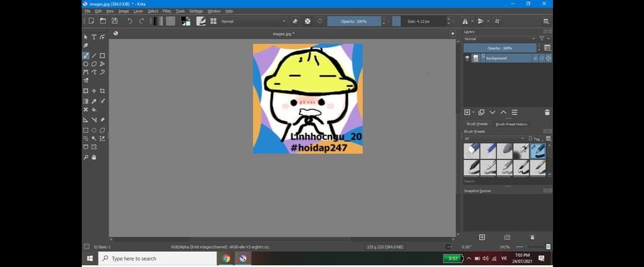Duplicate layer using the Layers docker icon
Image resolution: width=644 pixels, height=267 pixels.
(x=481, y=112)
